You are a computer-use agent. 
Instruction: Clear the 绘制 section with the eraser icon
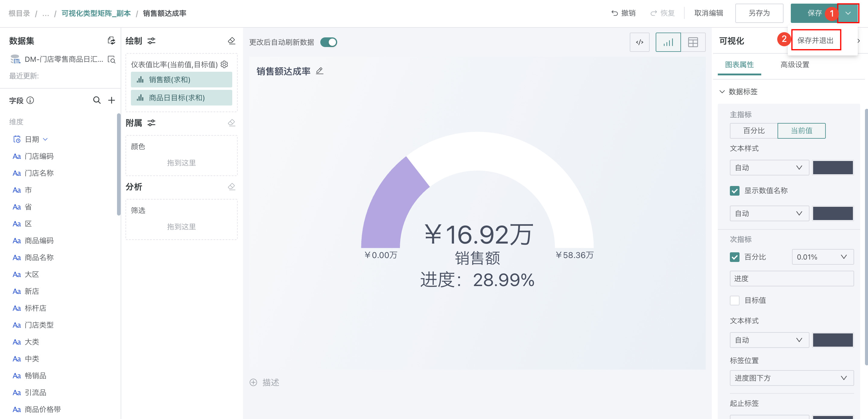coord(232,41)
